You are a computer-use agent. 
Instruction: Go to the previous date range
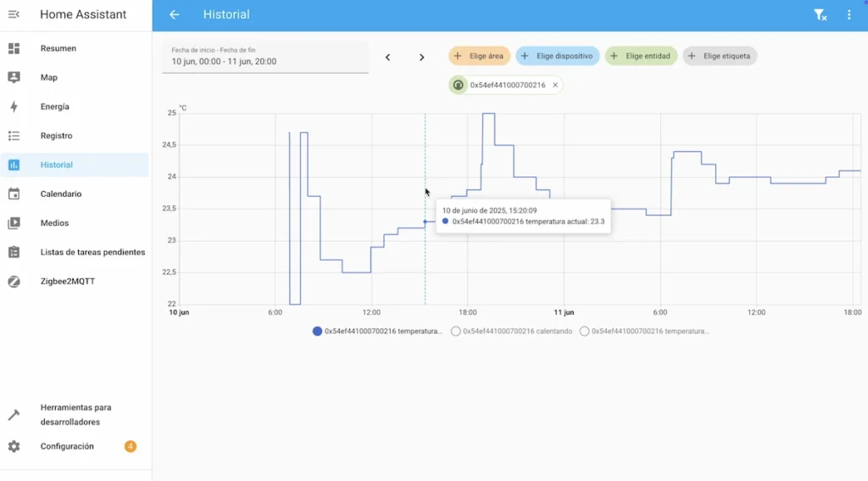click(387, 57)
